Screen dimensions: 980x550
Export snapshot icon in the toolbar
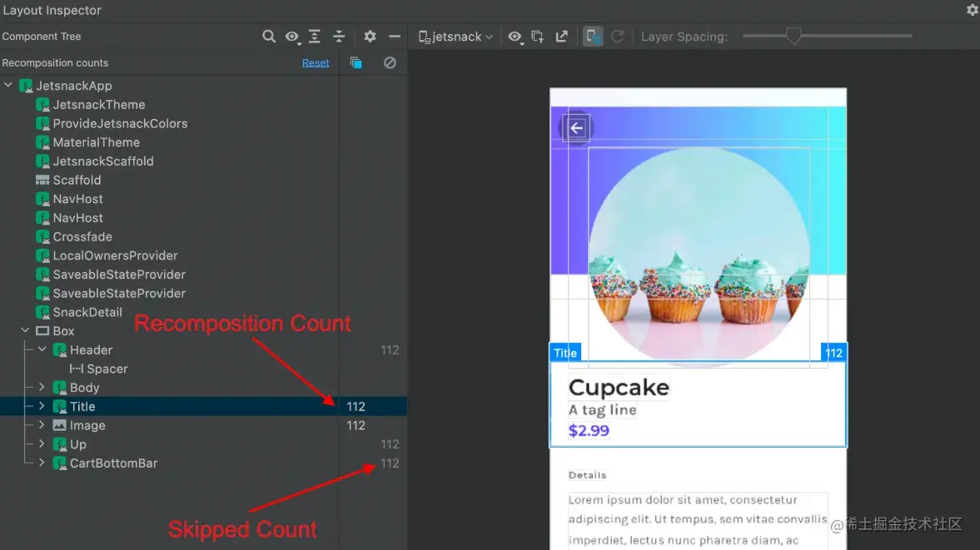click(x=562, y=37)
